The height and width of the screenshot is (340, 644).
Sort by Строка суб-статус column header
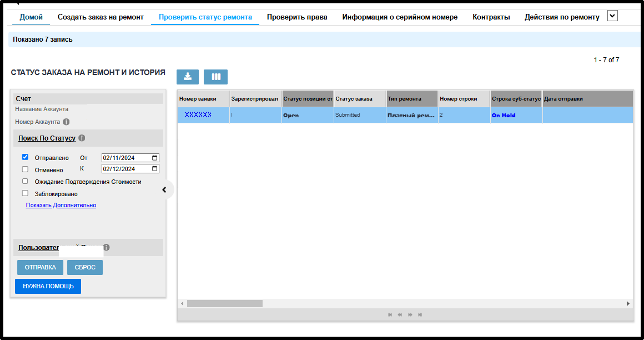pos(516,99)
